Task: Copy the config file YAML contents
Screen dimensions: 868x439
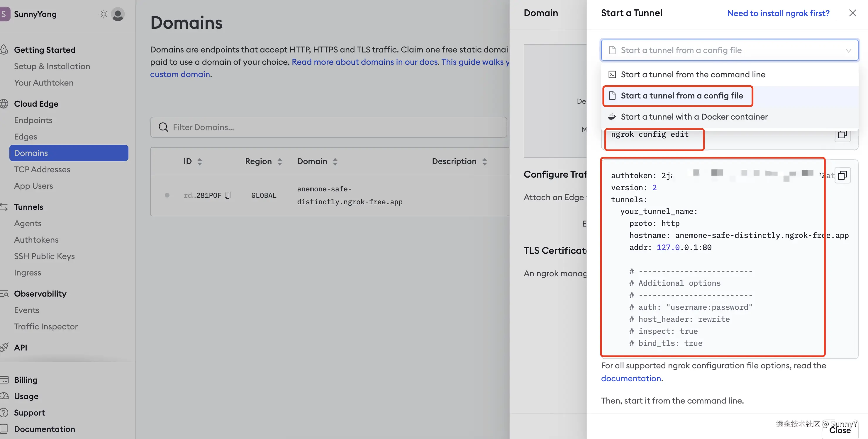Action: point(842,175)
